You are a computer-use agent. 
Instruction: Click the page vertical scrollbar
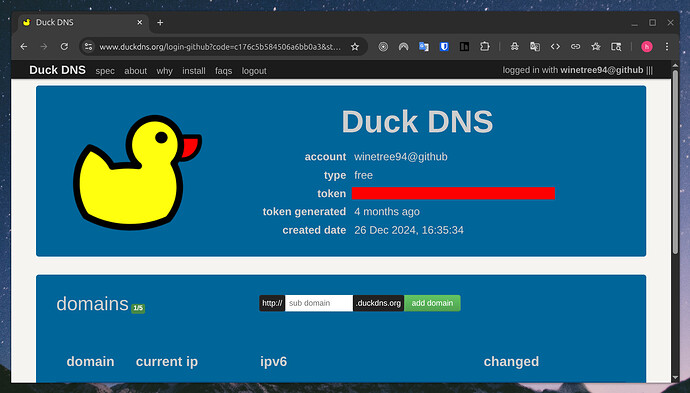click(675, 162)
